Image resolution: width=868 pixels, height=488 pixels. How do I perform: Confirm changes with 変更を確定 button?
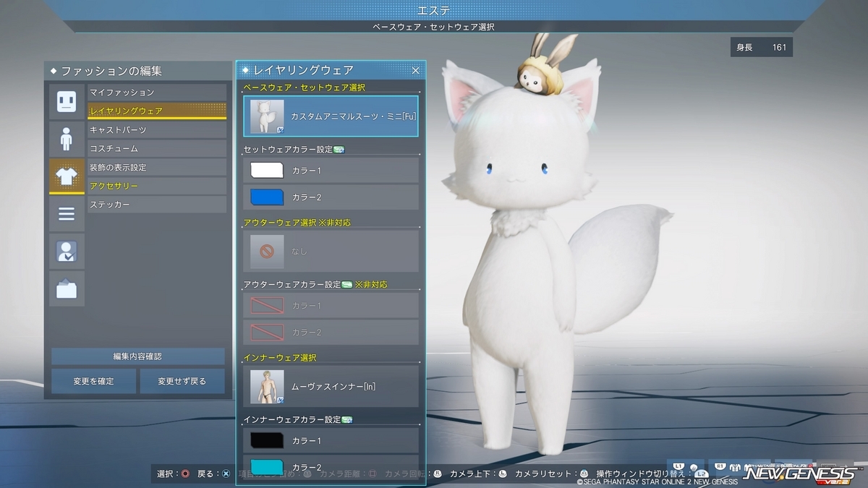click(x=93, y=381)
